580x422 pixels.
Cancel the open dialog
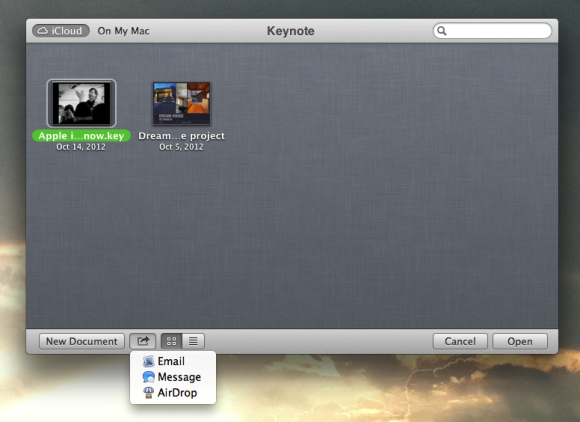coord(460,341)
